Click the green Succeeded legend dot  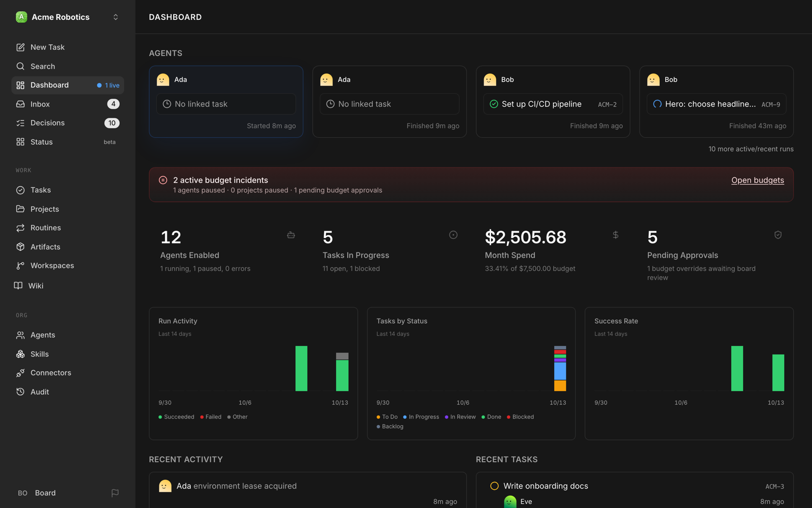[x=160, y=417]
